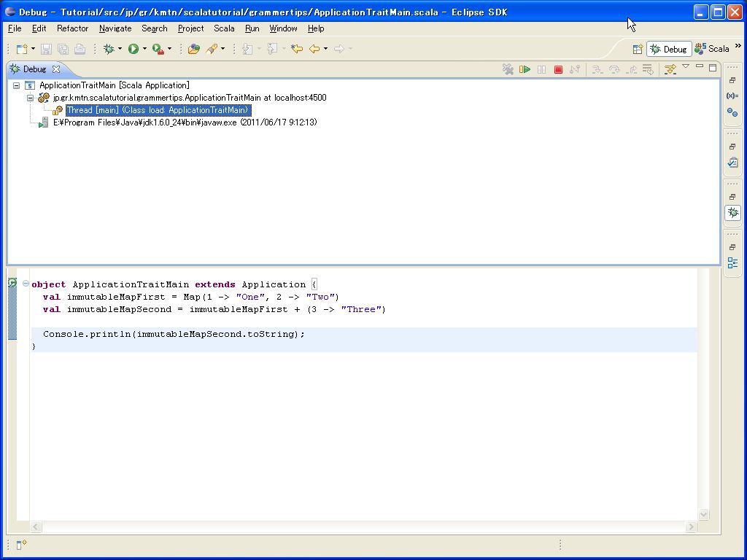Open the Project menu
Image resolution: width=747 pixels, height=560 pixels.
(x=190, y=28)
